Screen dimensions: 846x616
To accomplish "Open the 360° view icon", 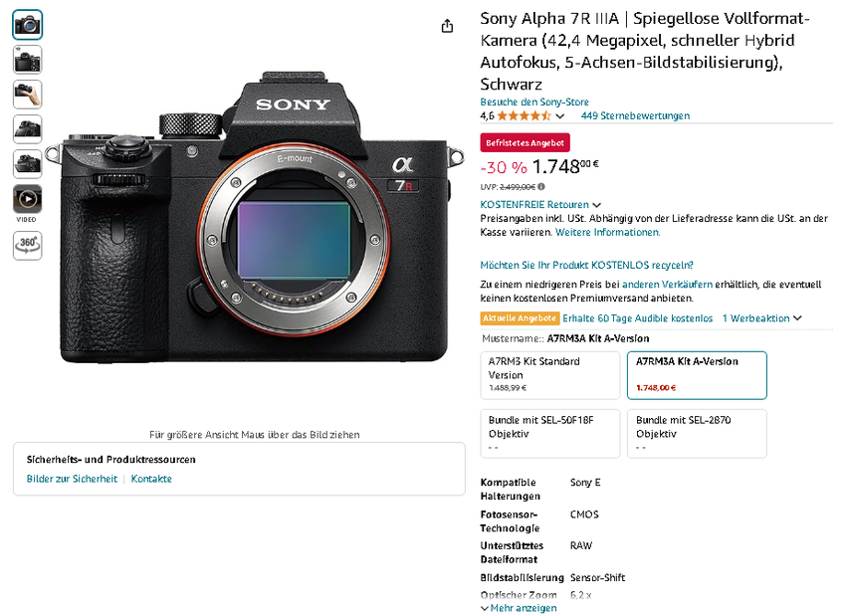I will (27, 245).
